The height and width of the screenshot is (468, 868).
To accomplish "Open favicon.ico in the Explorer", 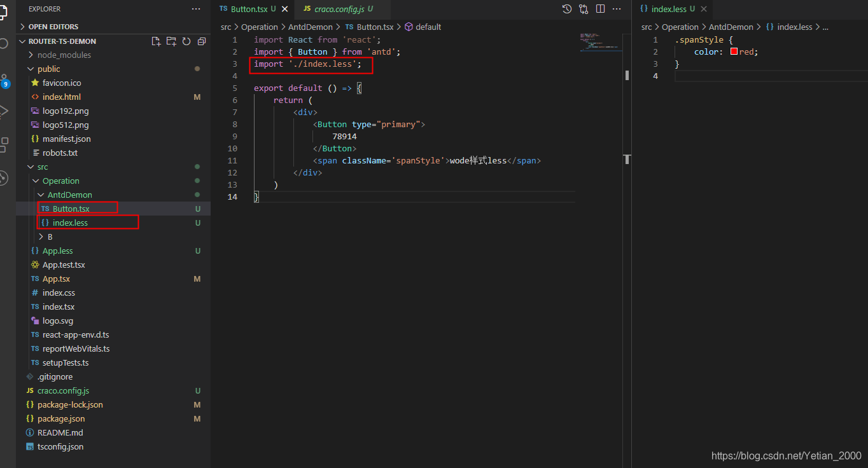I will [62, 83].
